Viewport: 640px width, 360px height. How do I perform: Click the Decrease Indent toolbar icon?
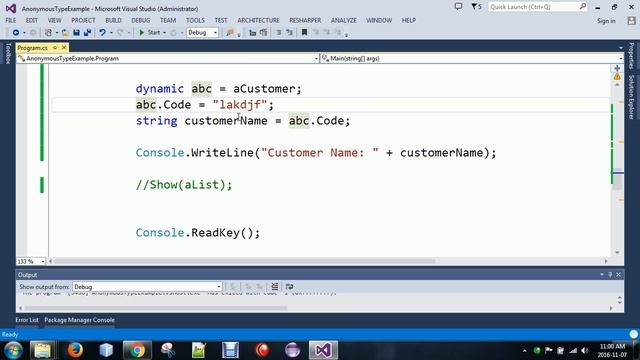coord(253,32)
